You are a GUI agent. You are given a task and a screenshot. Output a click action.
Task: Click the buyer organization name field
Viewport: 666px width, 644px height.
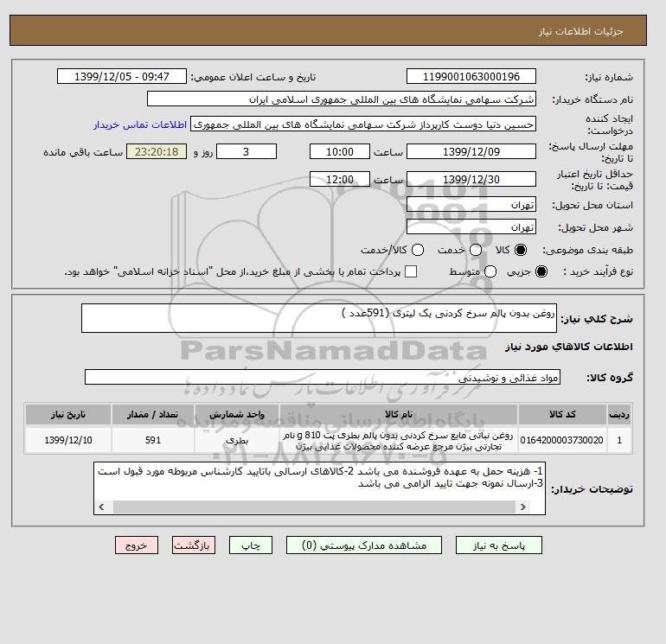click(342, 99)
